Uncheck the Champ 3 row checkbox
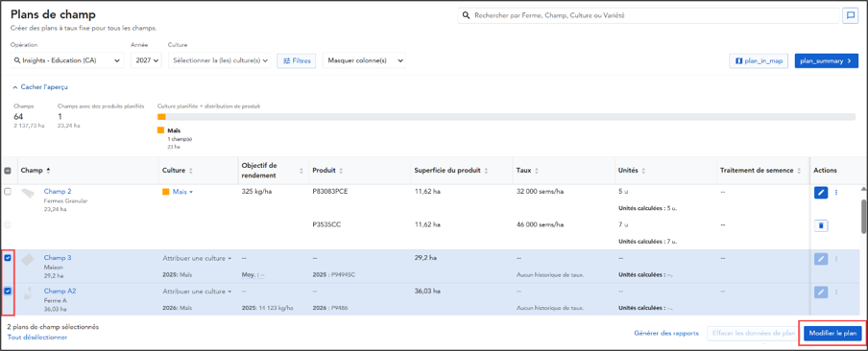 point(8,258)
